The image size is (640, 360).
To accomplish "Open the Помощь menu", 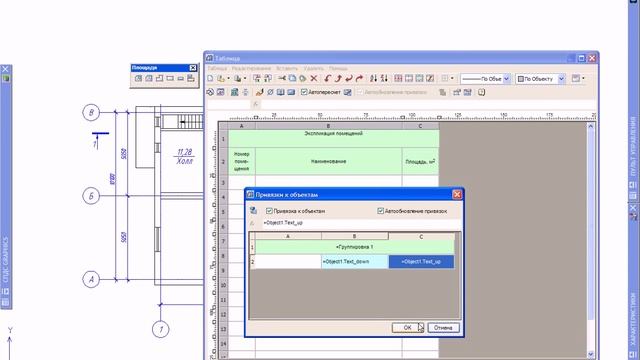I will 338,68.
